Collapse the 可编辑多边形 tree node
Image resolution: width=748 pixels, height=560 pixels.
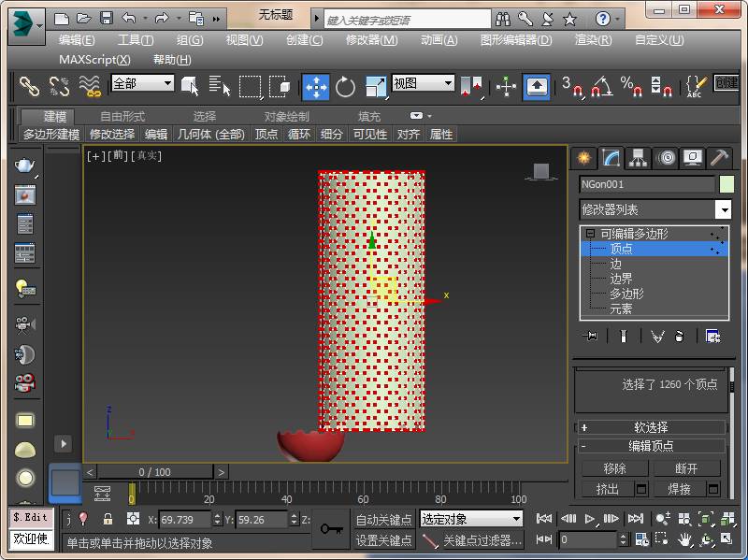(590, 233)
